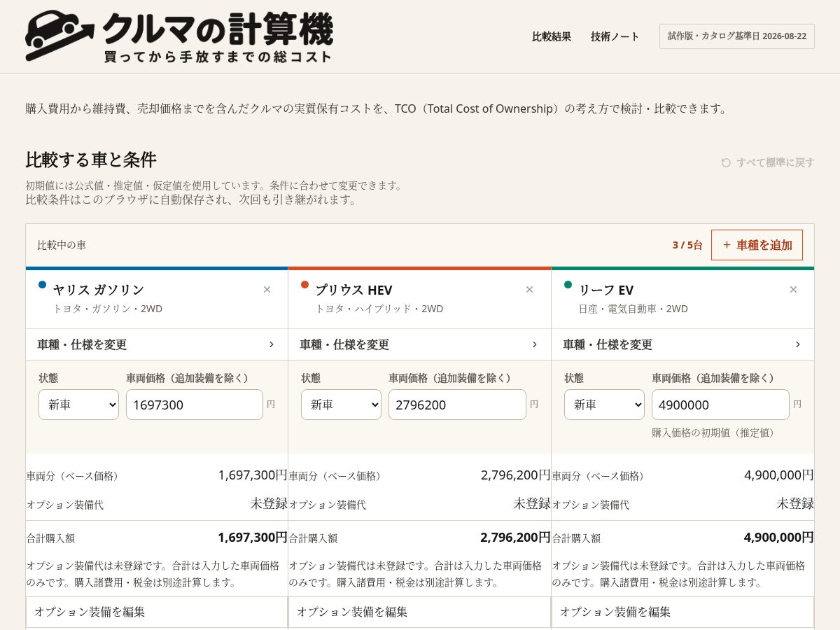840x630 pixels.
Task: Click the 比較する車と条件 heading
Action: 91,160
